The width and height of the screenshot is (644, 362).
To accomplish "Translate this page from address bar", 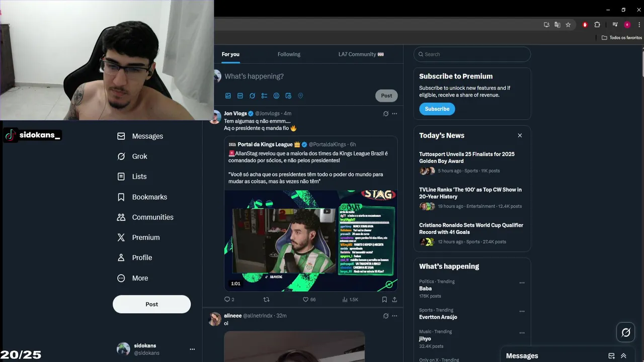I will [x=557, y=25].
